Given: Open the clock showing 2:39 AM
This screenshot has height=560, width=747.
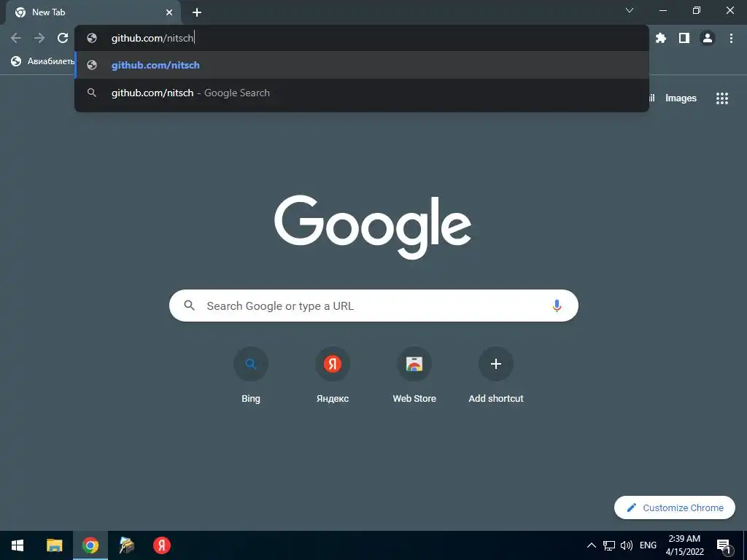Looking at the screenshot, I should tap(684, 545).
